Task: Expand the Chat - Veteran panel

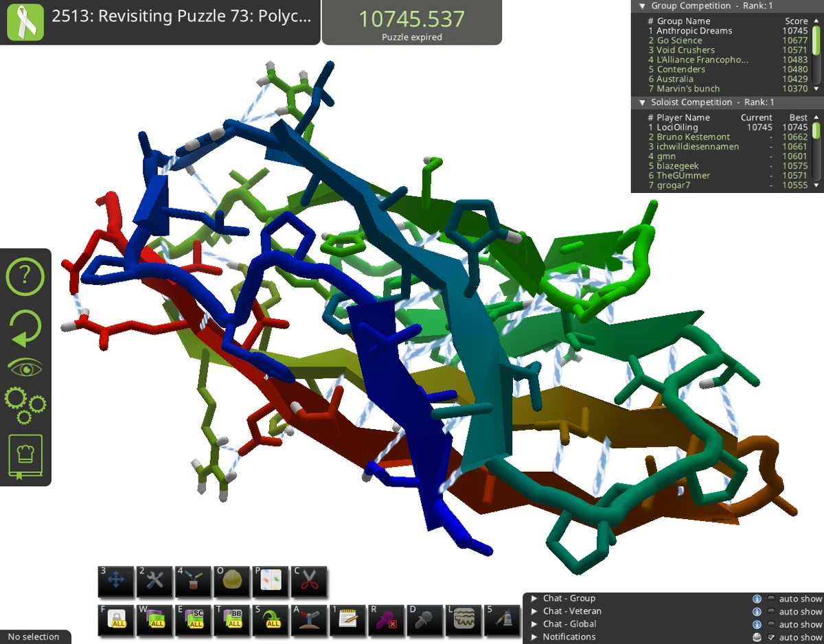Action: 535,611
